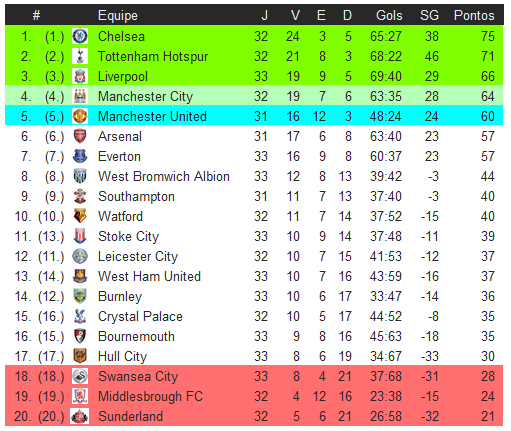Screen dimensions: 511x431
Task: Click the Equipe column header
Action: pyautogui.click(x=118, y=16)
